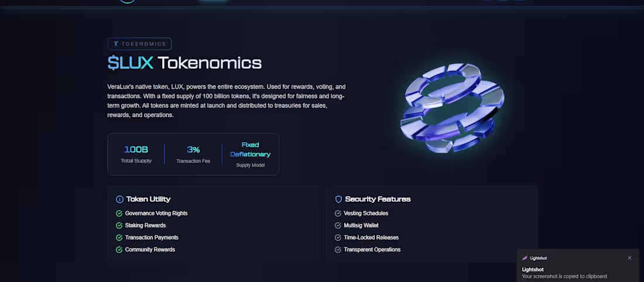The width and height of the screenshot is (644, 282).
Task: Click the Time-Locked Releases checkmark
Action: click(x=338, y=237)
